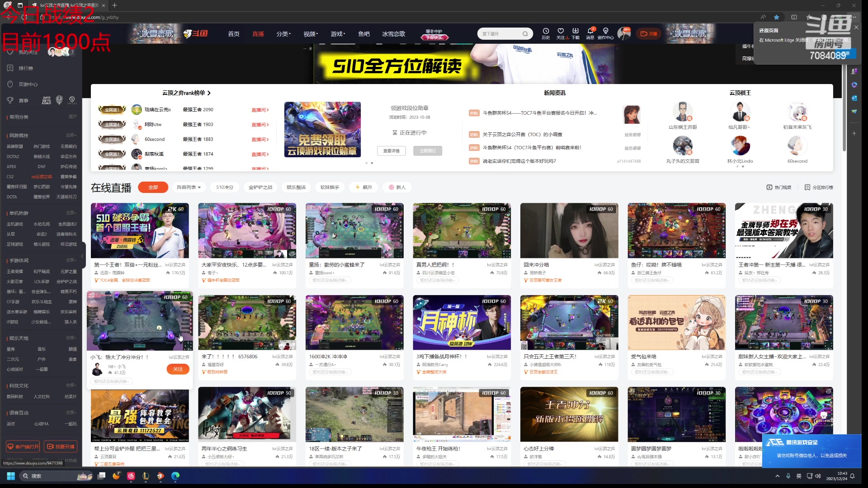This screenshot has height=488, width=868.
Task: Click the 开播 start streaming button
Action: [649, 34]
